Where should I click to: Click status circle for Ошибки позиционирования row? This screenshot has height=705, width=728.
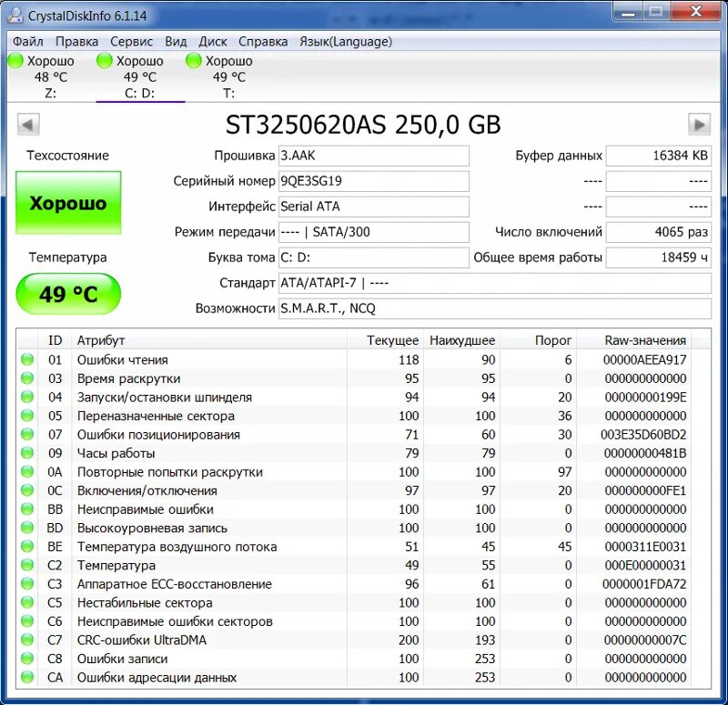tap(27, 435)
